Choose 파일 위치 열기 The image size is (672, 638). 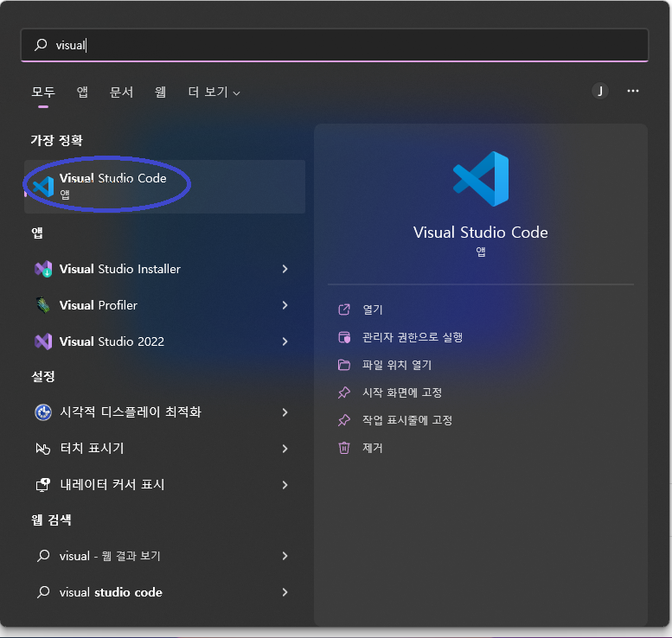tap(397, 365)
